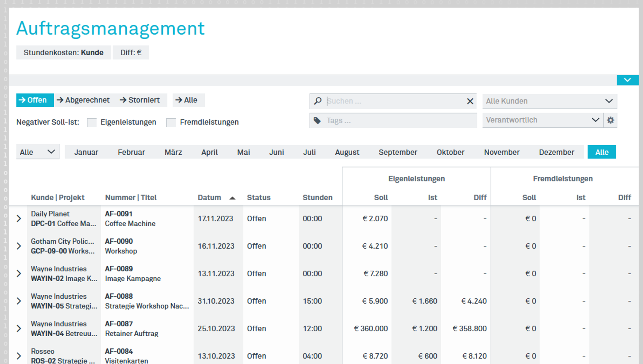Click the € 360.000 Soll value

(371, 329)
